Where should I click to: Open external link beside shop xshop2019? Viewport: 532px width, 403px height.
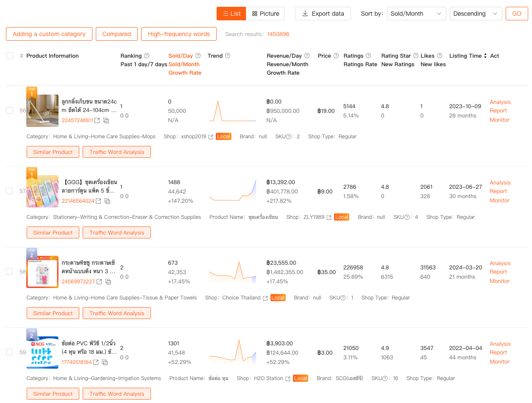tap(210, 136)
